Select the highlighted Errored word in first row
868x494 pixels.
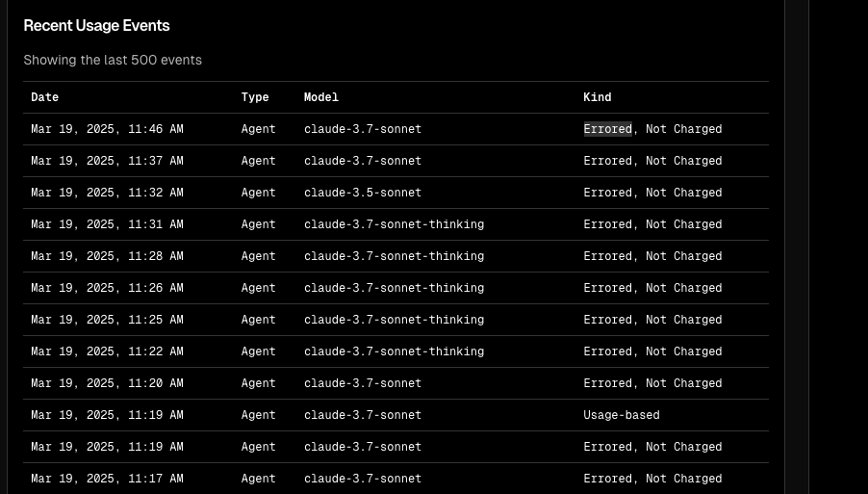click(x=608, y=129)
